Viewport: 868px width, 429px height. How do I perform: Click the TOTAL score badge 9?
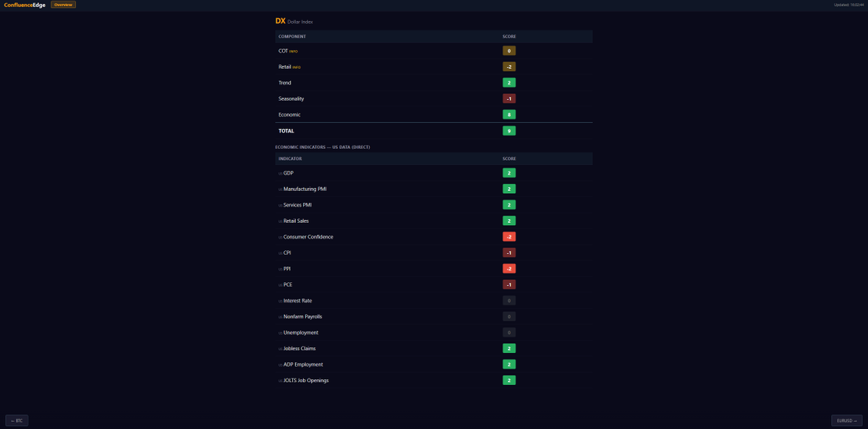pos(509,131)
